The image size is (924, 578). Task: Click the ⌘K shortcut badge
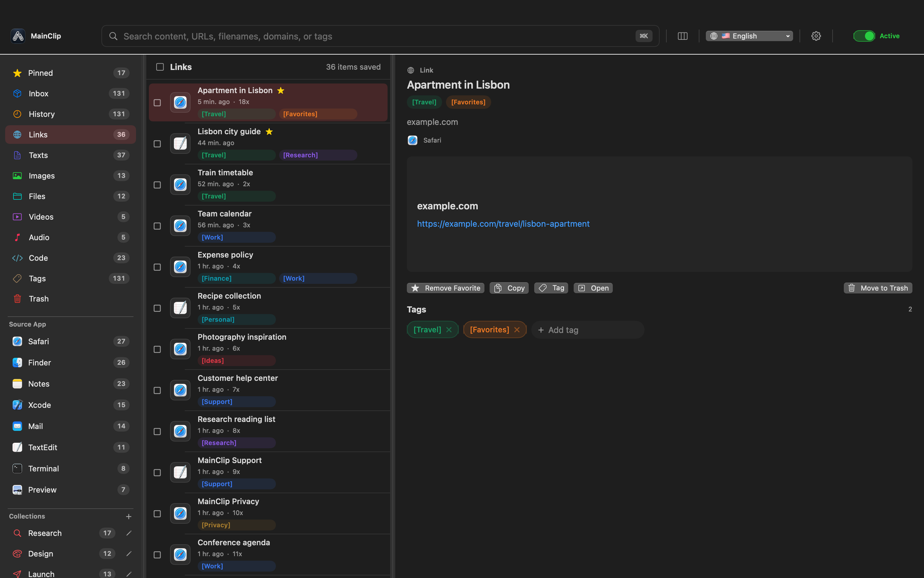click(644, 36)
